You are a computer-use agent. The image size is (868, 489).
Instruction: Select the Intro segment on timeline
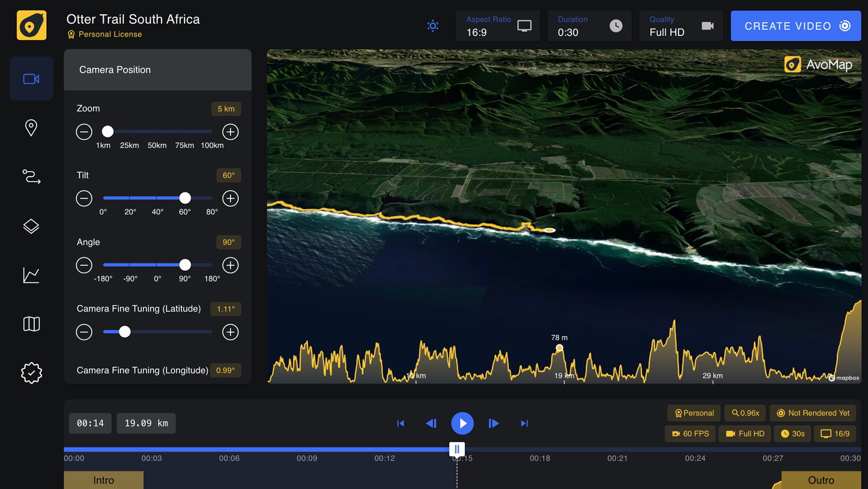103,480
